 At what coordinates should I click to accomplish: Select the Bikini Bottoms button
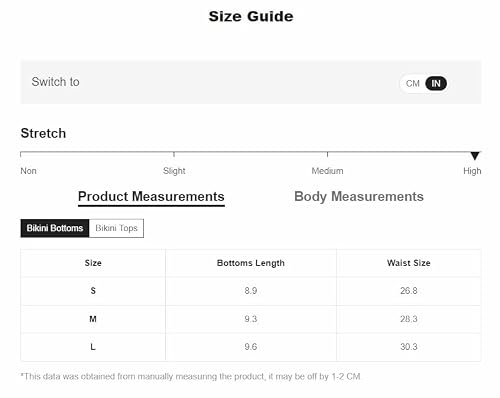point(55,228)
